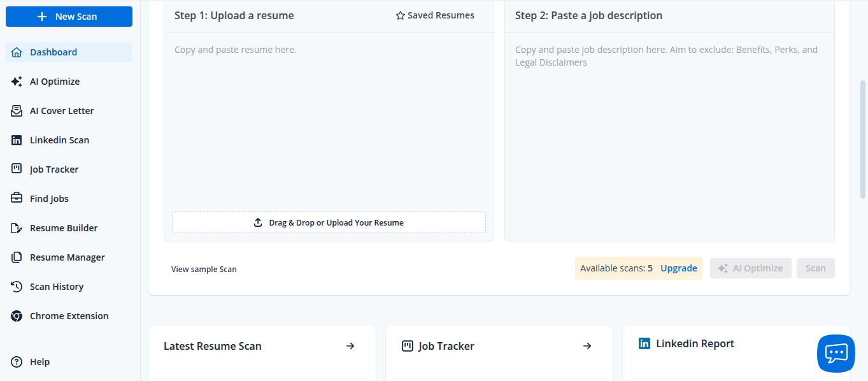
Task: Open Latest Resume Scan via arrow
Action: pos(350,346)
